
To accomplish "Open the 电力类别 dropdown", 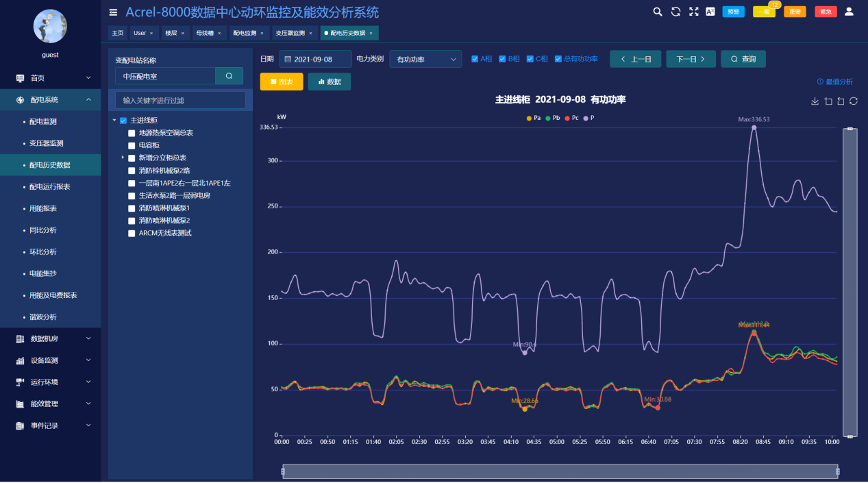I will tap(425, 59).
